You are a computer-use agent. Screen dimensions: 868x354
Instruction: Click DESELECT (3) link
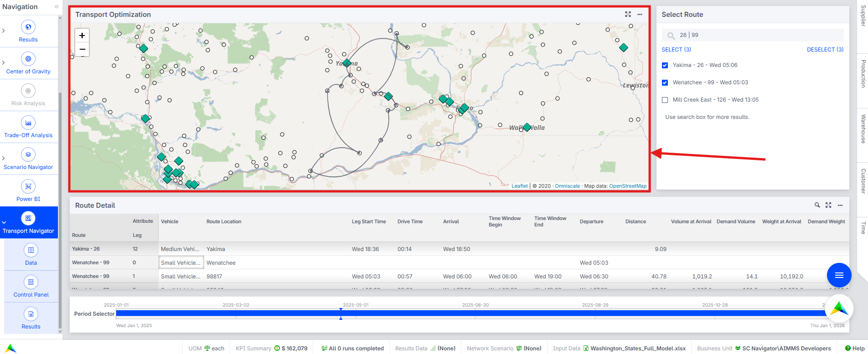(825, 50)
